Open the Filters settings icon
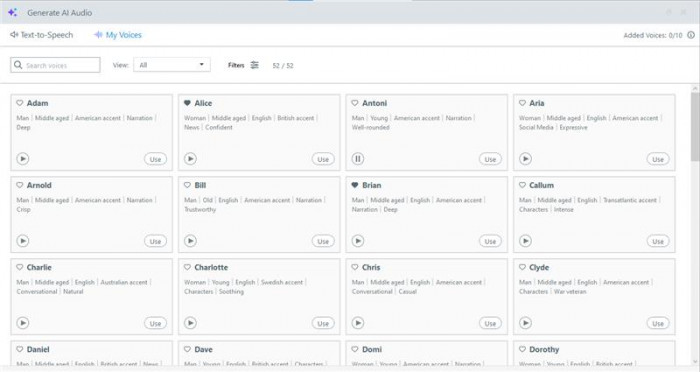The image size is (700, 372). 254,65
